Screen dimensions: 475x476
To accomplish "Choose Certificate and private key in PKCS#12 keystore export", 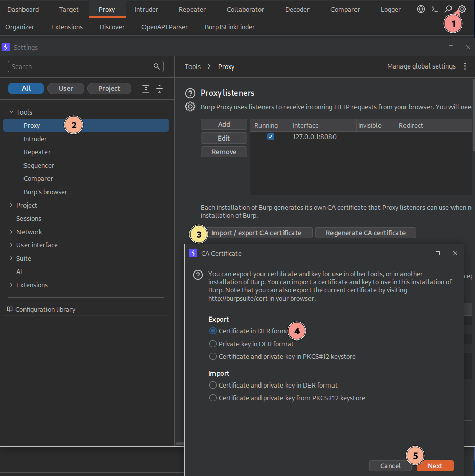I will [x=213, y=356].
